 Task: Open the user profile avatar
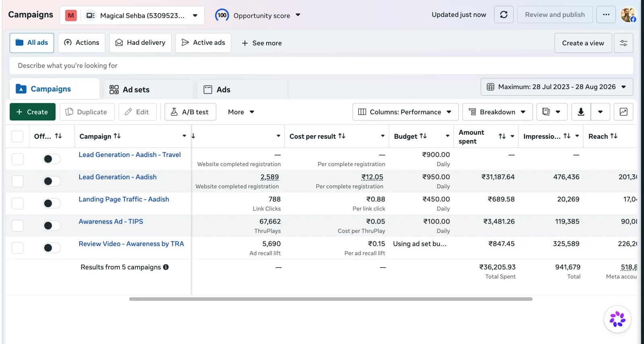628,15
